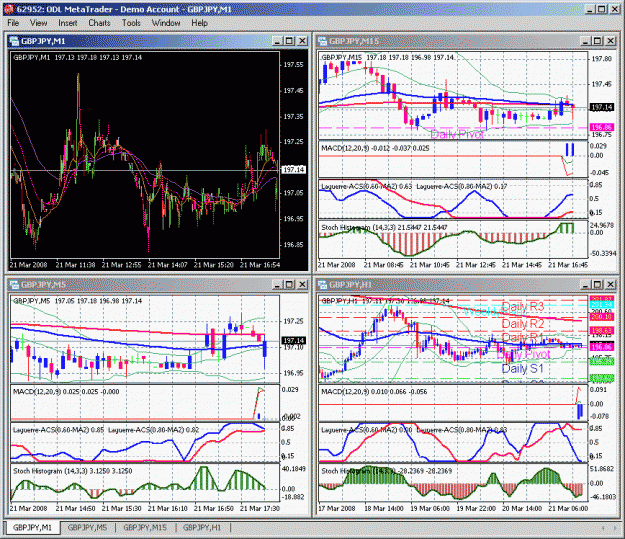Switch to the GBPJPY,H1 bottom tab

click(202, 527)
